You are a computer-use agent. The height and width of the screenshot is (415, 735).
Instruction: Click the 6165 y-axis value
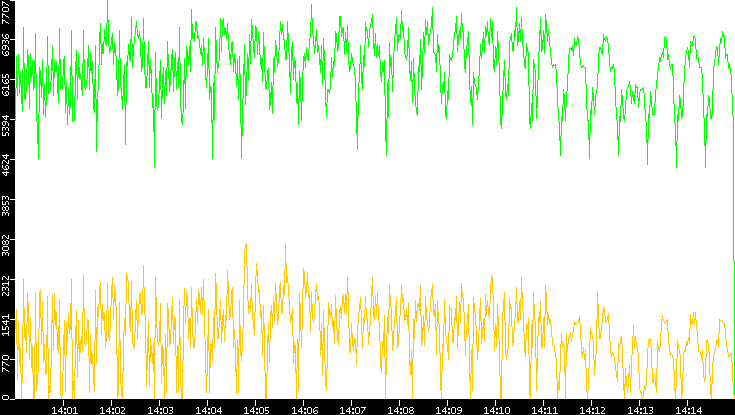pos(6,87)
